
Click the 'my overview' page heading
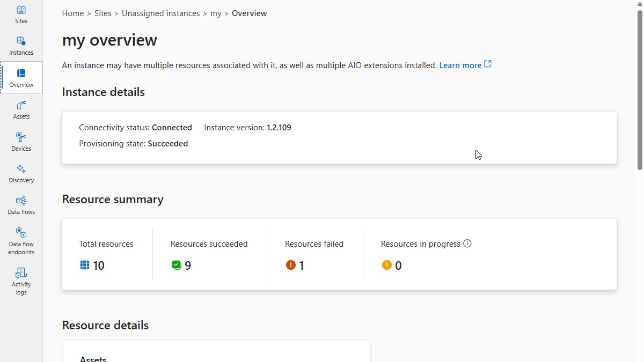pyautogui.click(x=109, y=40)
